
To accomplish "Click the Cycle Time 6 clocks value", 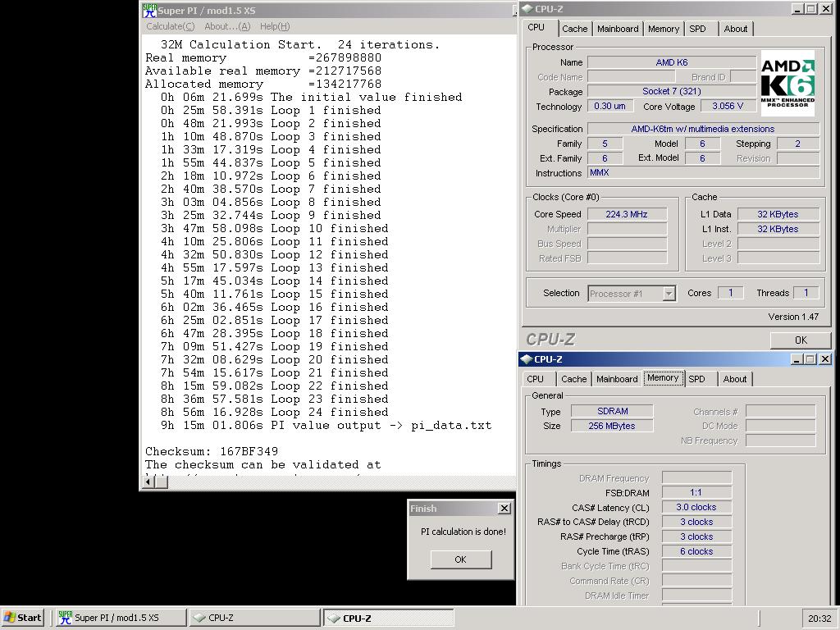I will (696, 551).
